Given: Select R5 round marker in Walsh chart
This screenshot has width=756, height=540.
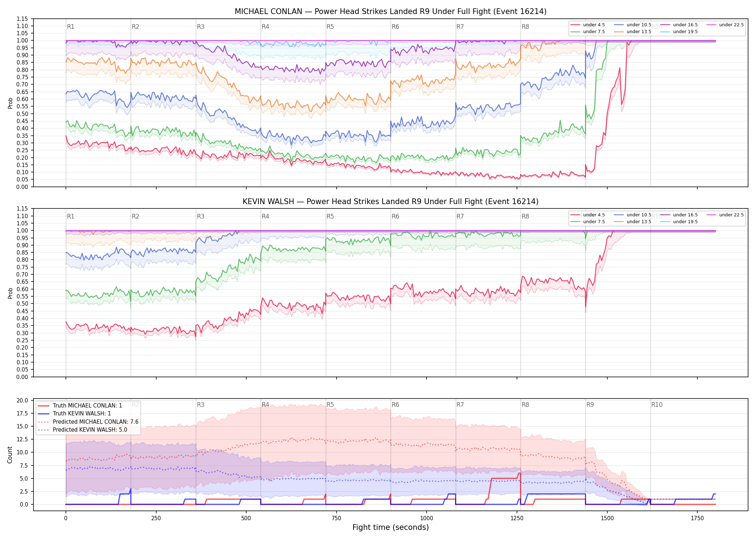Looking at the screenshot, I should 330,216.
